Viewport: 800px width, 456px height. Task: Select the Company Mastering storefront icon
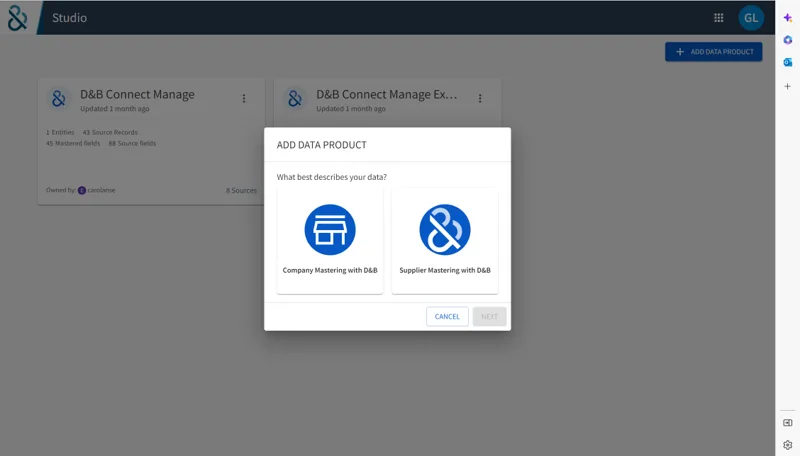tap(330, 230)
